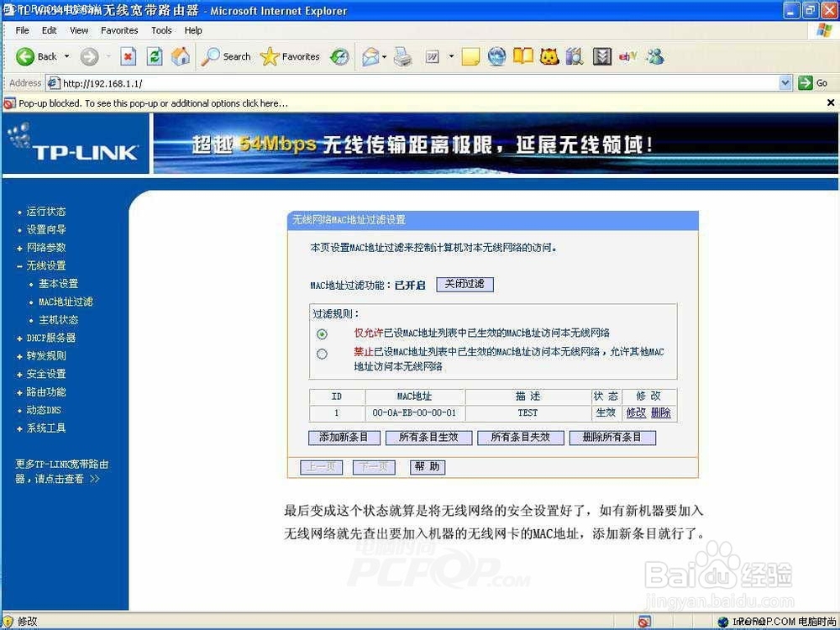This screenshot has width=840, height=630.
Task: Click the Messenger people icon
Action: (x=654, y=56)
